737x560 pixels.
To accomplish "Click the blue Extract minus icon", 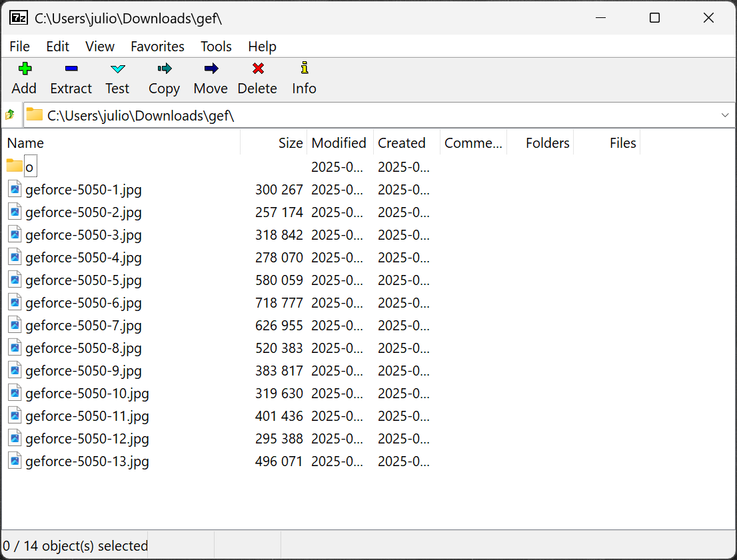I will point(71,69).
